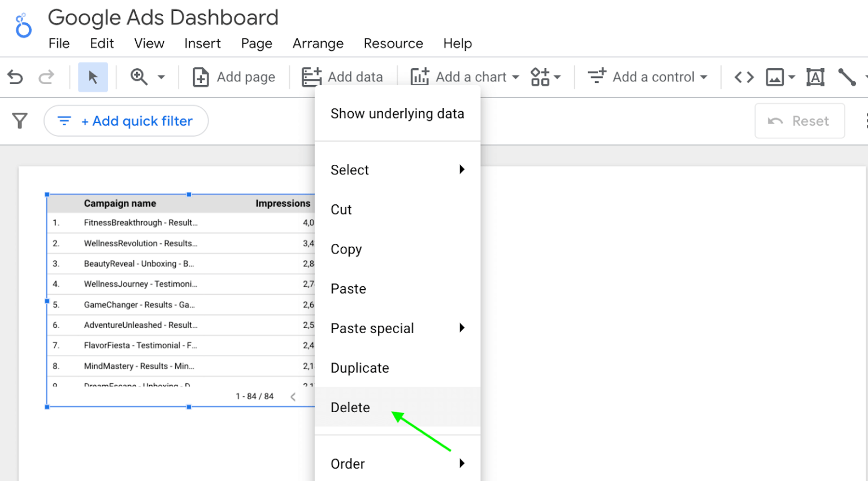Open the Resource menu
The width and height of the screenshot is (868, 481).
point(393,43)
